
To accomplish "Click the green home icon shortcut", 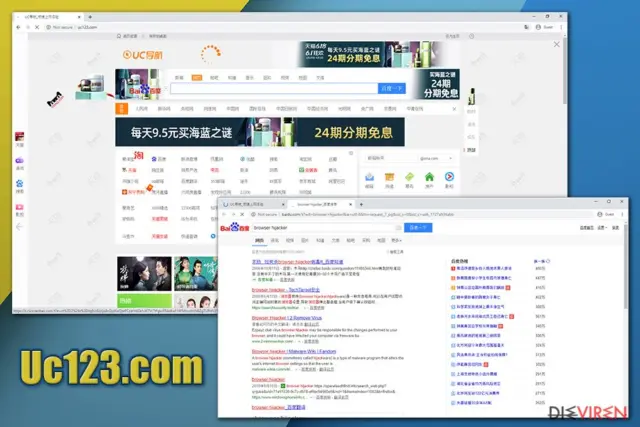I will (x=429, y=177).
